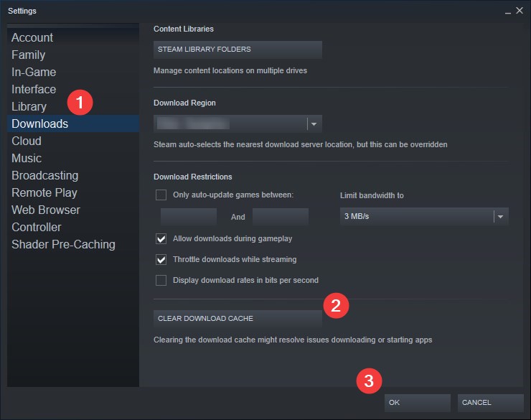Viewport: 531px width, 420px height.
Task: Uncheck Allow downloads during gameplay
Action: click(161, 239)
